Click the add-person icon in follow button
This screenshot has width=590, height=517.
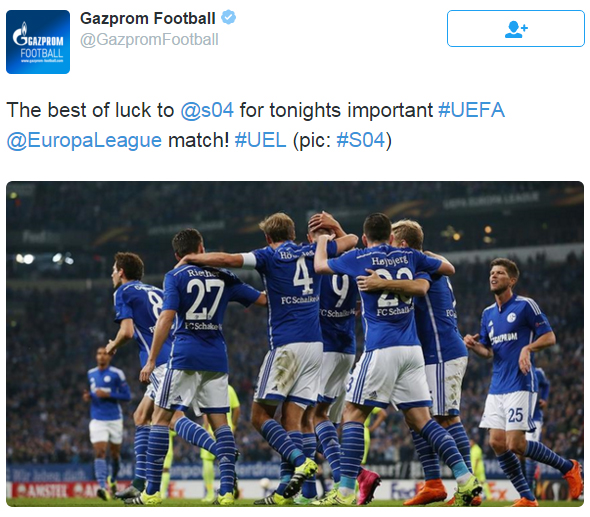pos(516,29)
